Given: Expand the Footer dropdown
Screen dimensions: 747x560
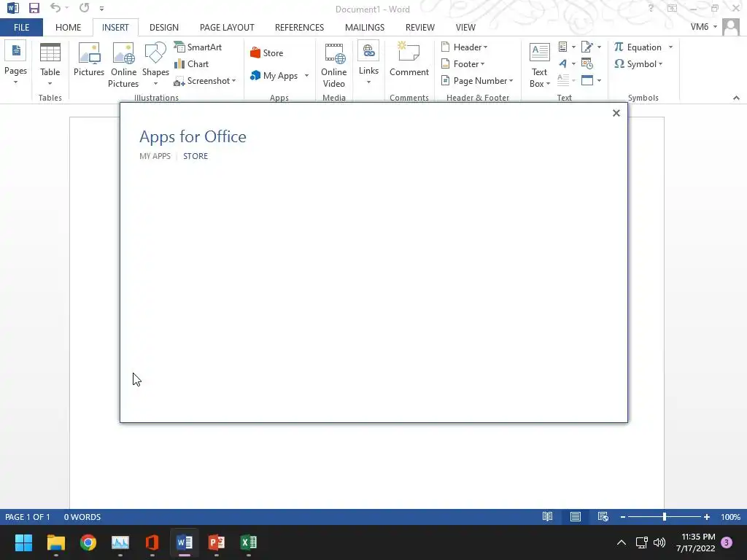Looking at the screenshot, I should [x=482, y=64].
